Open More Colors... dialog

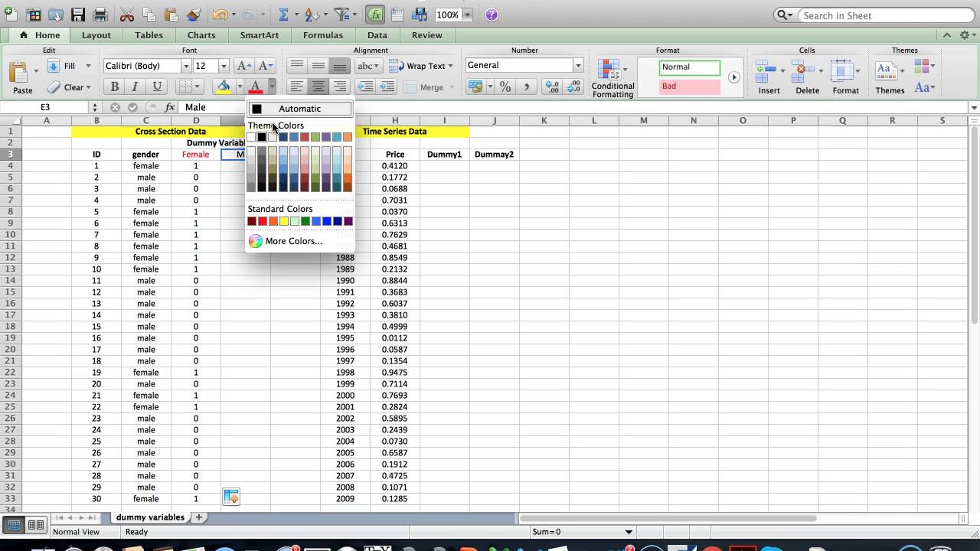[x=286, y=241]
